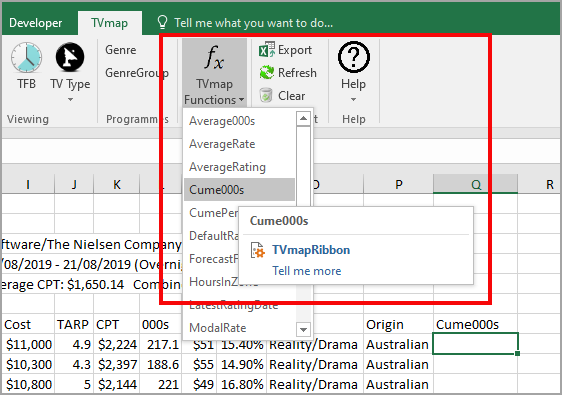Click the $11,000 cost cell
Viewport: 562px width, 395px height.
pyautogui.click(x=28, y=344)
